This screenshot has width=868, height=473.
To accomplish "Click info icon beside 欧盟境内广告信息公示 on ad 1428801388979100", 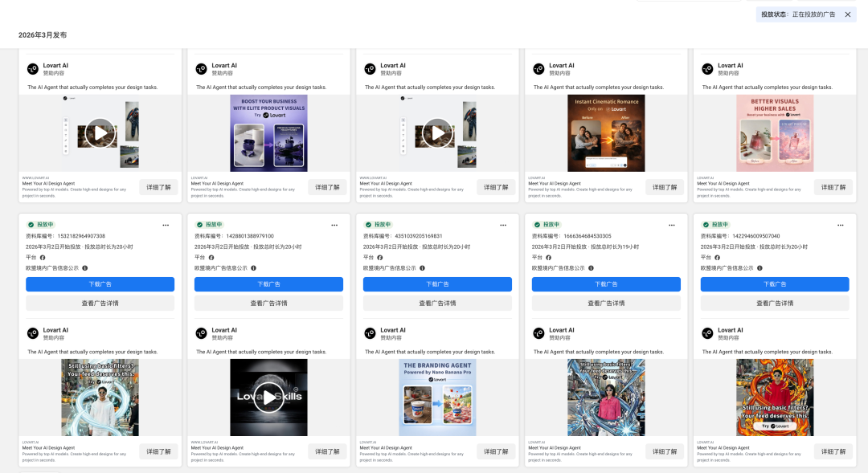I will pos(253,268).
